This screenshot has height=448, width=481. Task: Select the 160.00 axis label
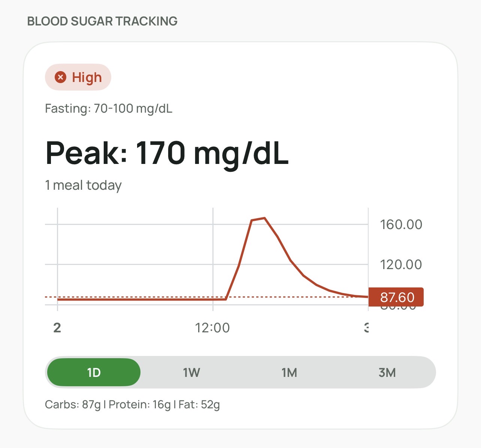pyautogui.click(x=401, y=225)
